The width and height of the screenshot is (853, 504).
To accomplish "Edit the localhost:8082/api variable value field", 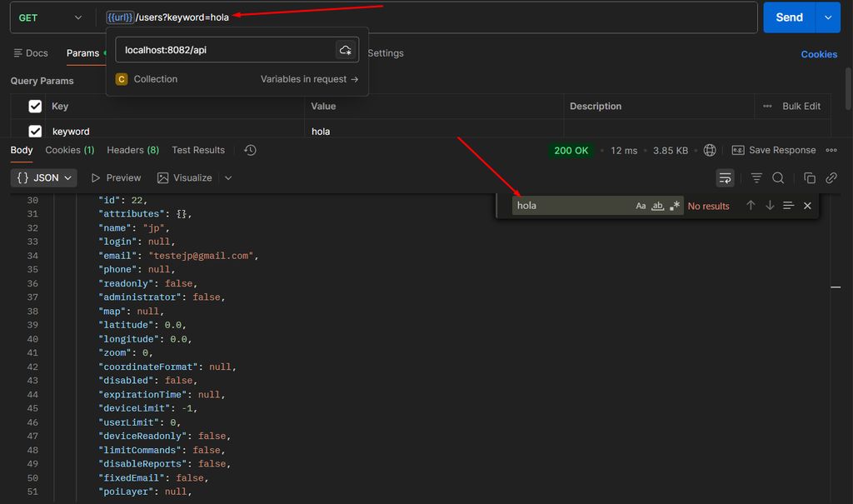I will [x=225, y=50].
